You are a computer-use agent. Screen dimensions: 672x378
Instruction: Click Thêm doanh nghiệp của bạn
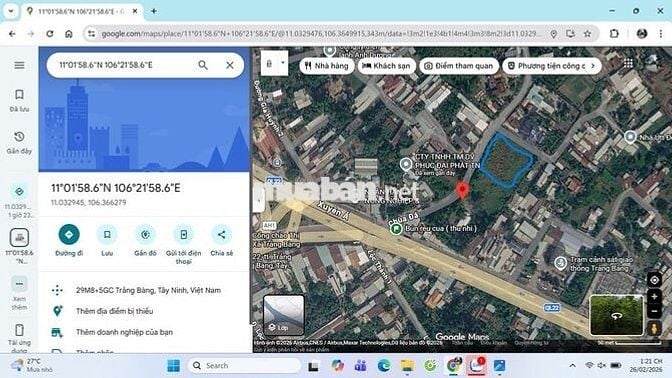click(x=124, y=332)
